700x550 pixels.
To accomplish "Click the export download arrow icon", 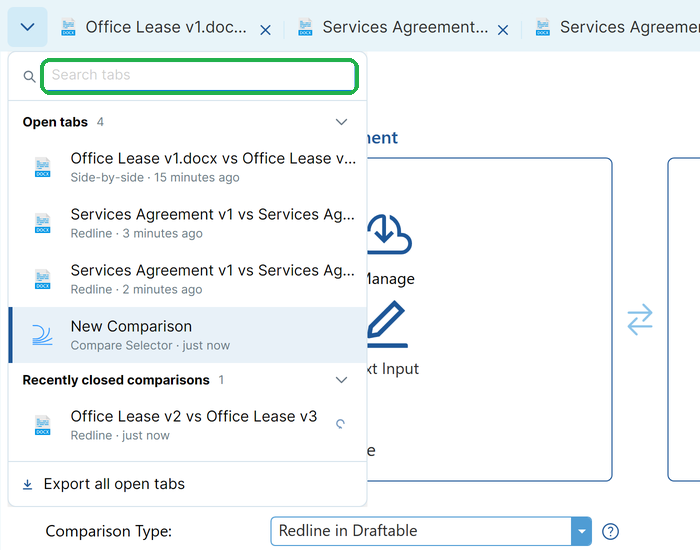I will click(x=27, y=484).
